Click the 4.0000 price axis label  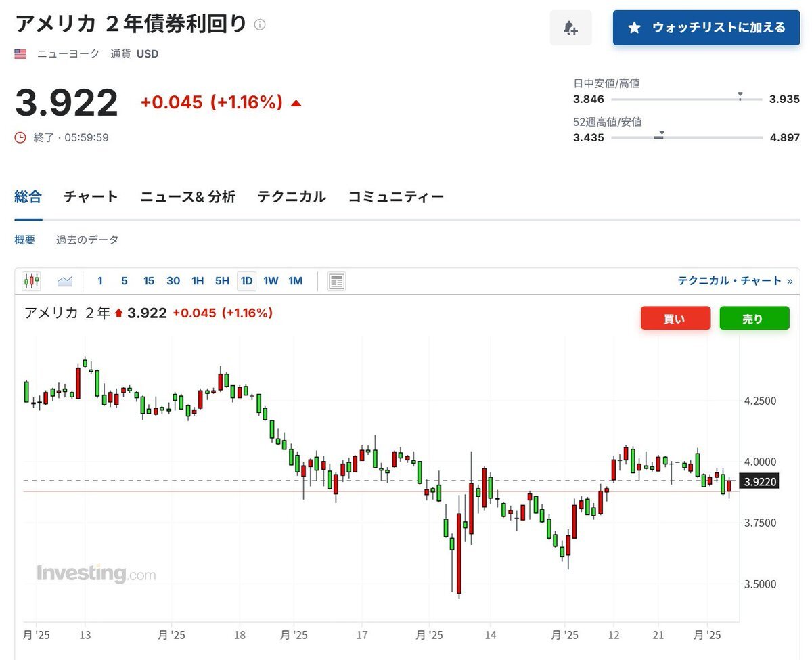[x=760, y=462]
